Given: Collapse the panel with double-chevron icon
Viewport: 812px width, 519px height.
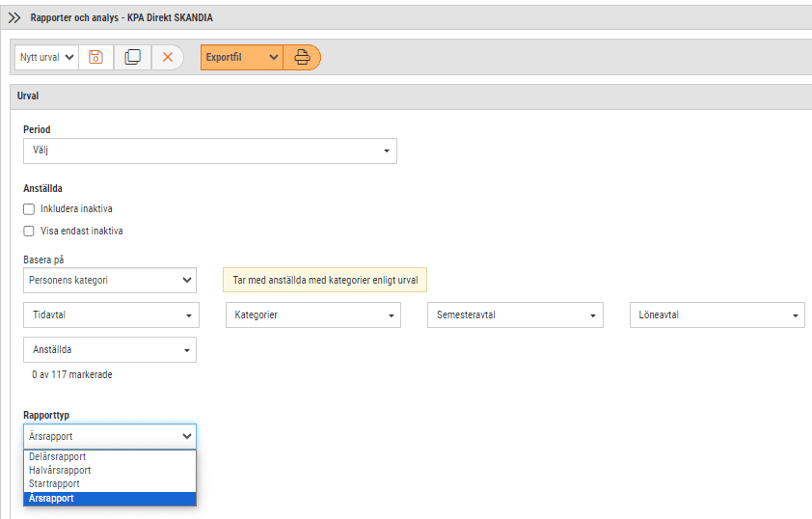Looking at the screenshot, I should [x=14, y=17].
